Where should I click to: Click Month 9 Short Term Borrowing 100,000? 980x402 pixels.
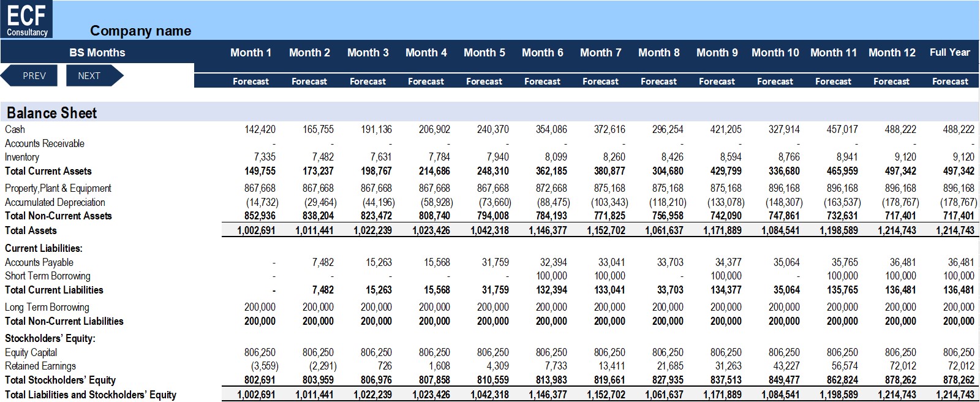[x=726, y=276]
